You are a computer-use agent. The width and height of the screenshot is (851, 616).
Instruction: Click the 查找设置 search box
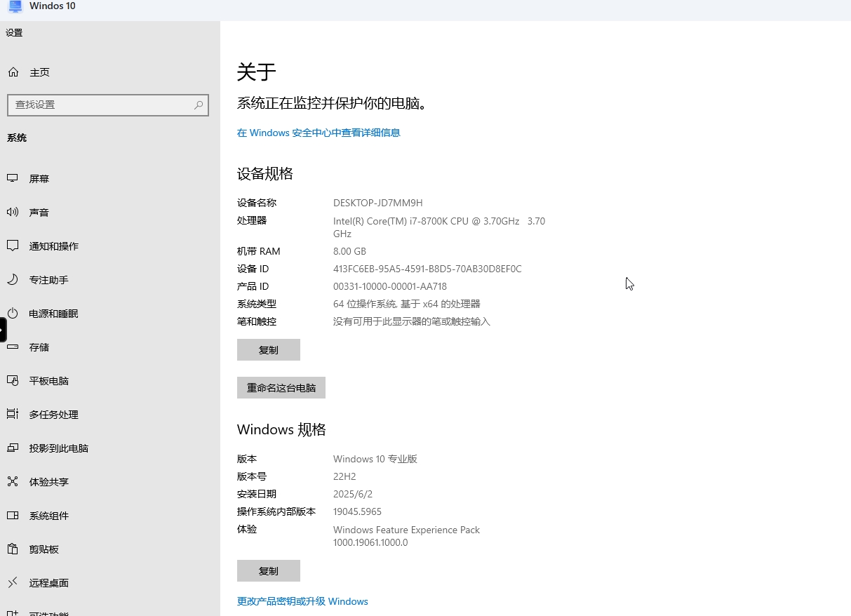[x=107, y=105]
